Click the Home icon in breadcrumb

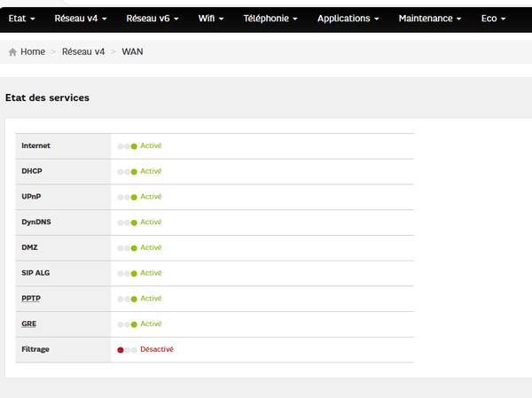[x=12, y=52]
